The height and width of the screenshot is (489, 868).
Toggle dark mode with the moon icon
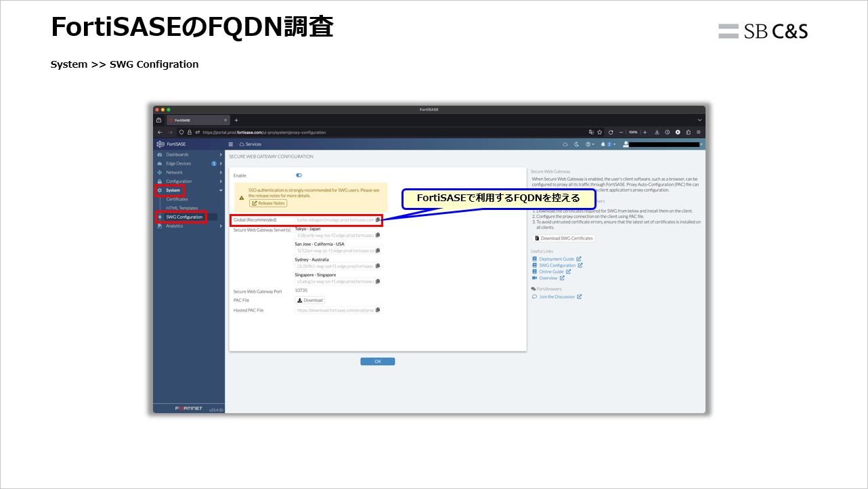pos(576,144)
